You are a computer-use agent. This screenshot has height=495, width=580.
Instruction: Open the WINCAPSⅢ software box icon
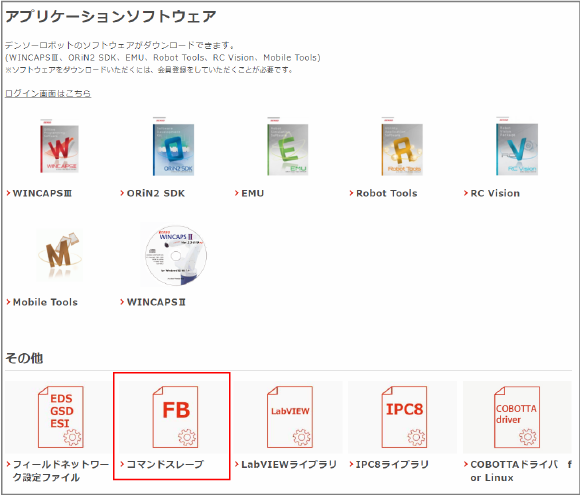pyautogui.click(x=59, y=146)
